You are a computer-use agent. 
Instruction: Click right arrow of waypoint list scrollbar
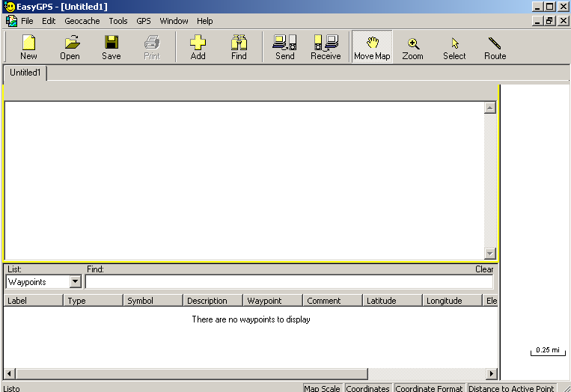[492, 373]
